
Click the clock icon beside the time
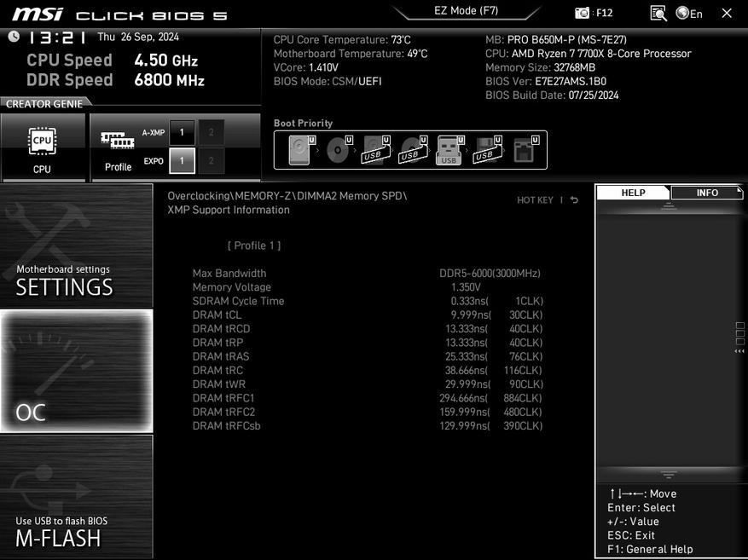coord(14,36)
